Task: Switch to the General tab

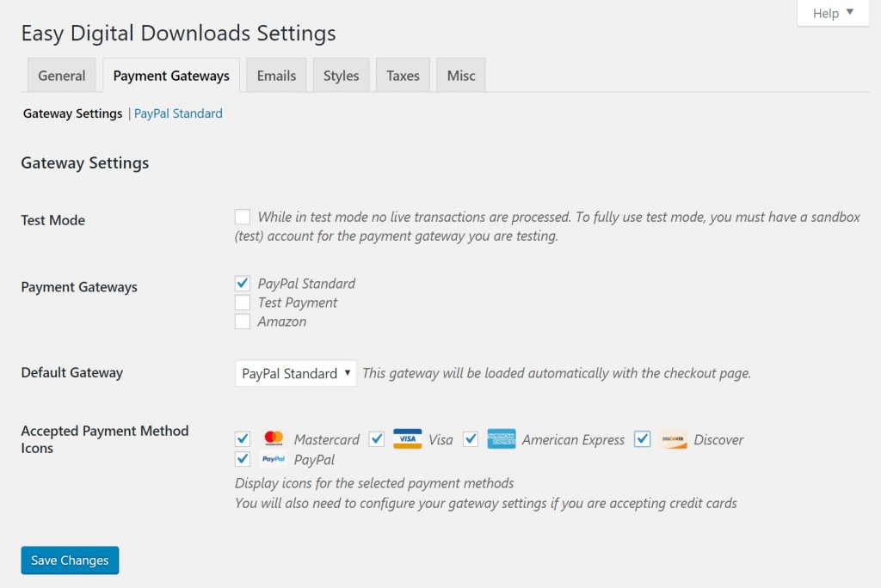Action: [60, 76]
